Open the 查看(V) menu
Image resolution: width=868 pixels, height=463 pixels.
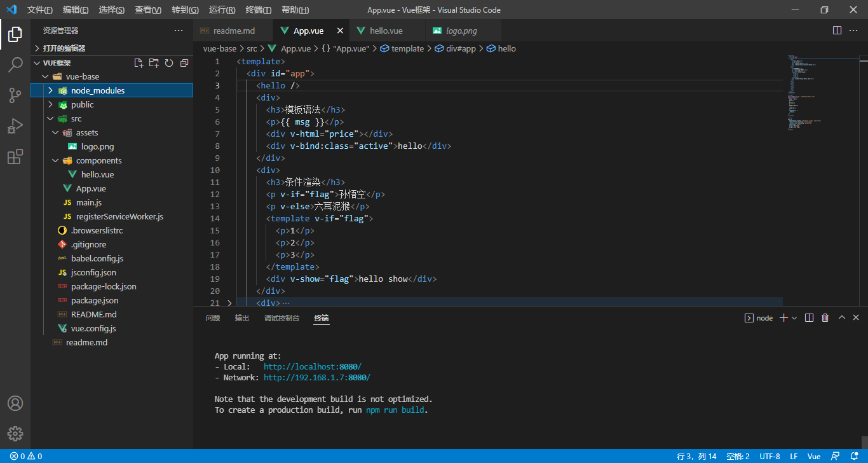pyautogui.click(x=148, y=10)
